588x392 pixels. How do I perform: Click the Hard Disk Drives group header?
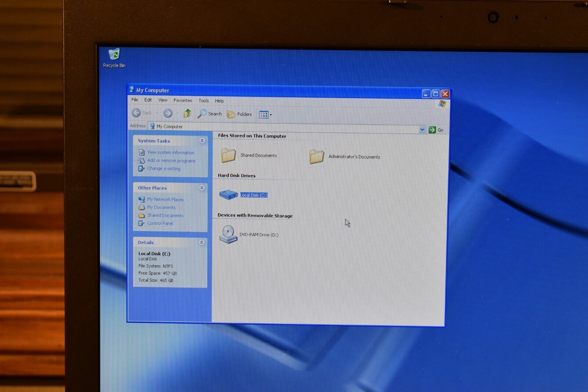(237, 176)
